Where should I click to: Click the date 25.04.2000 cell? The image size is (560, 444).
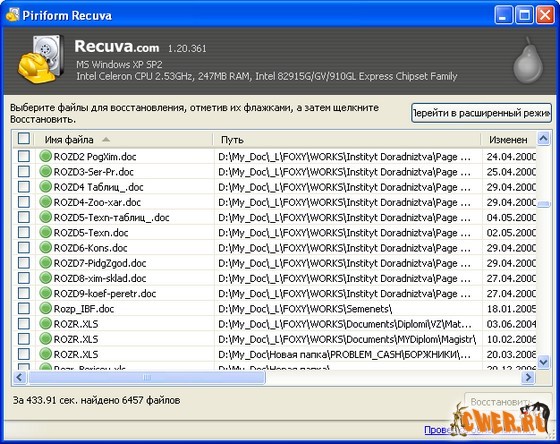tap(511, 172)
